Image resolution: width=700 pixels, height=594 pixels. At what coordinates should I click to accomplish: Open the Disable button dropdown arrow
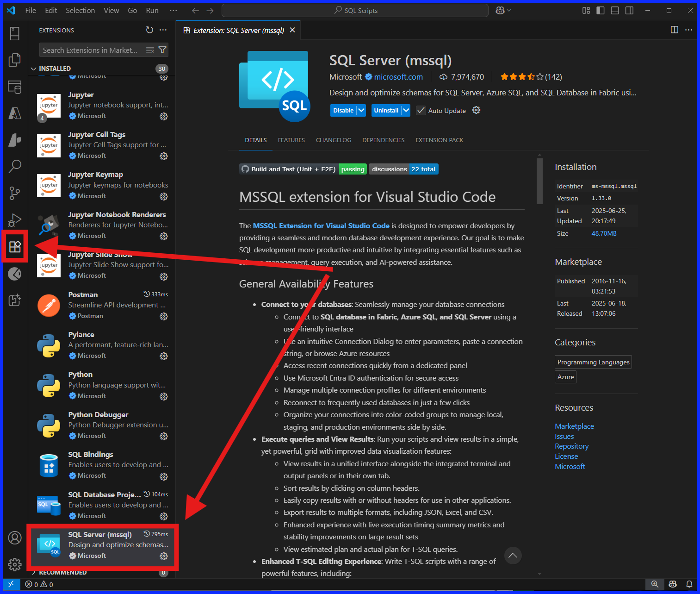coord(361,110)
